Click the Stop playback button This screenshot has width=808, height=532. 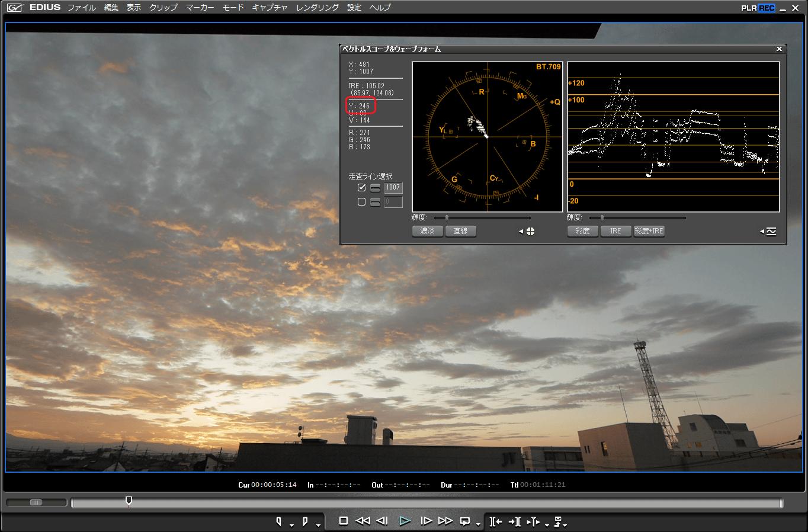[343, 521]
